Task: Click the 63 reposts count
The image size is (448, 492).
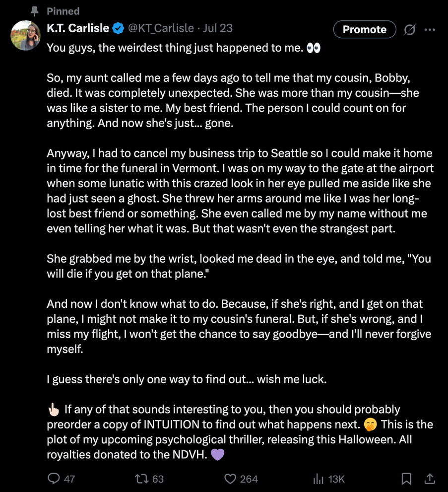Action: tap(158, 479)
